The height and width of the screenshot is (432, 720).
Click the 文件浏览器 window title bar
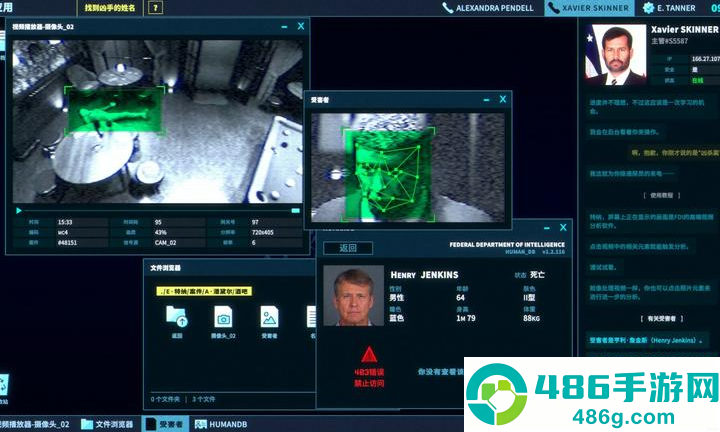230,268
